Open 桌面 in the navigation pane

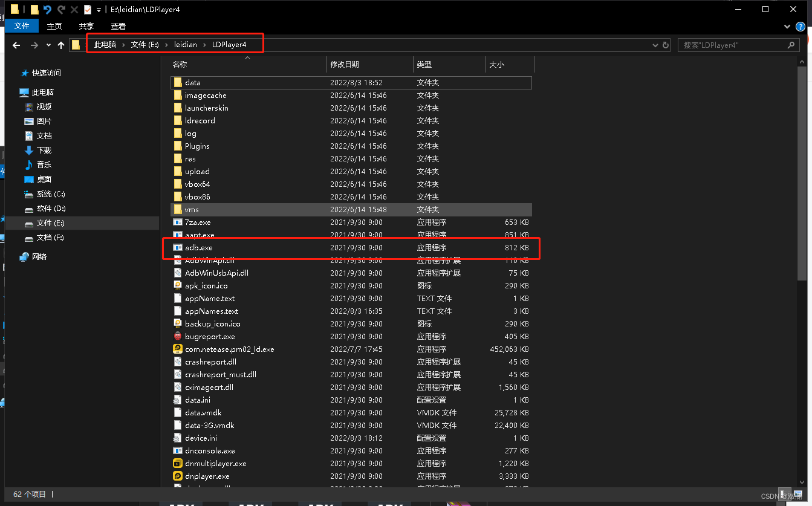click(x=44, y=180)
